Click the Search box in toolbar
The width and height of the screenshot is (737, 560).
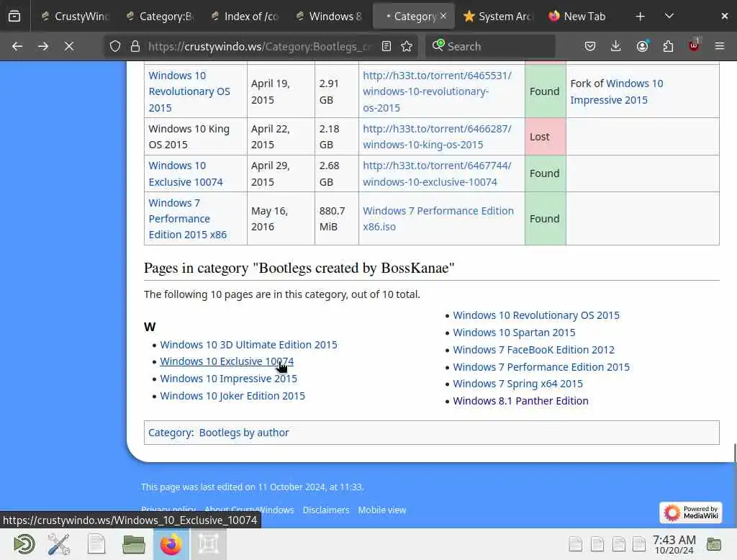pyautogui.click(x=490, y=47)
